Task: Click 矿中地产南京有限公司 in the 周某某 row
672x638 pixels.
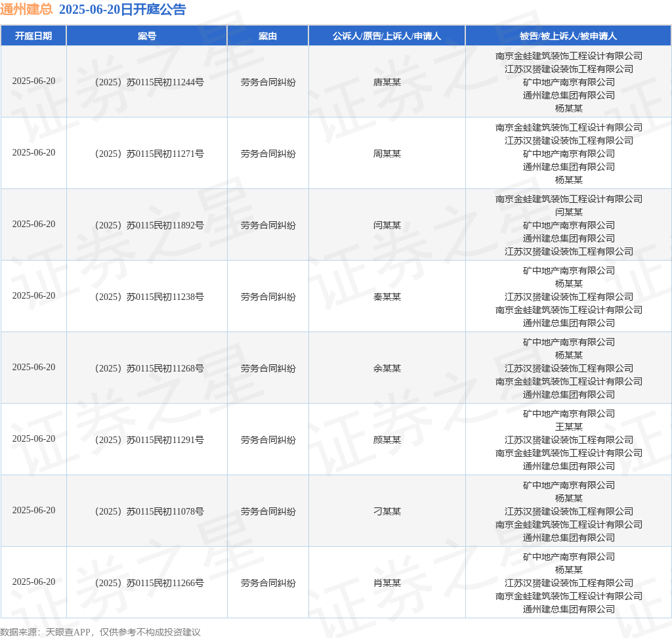Action: [568, 154]
